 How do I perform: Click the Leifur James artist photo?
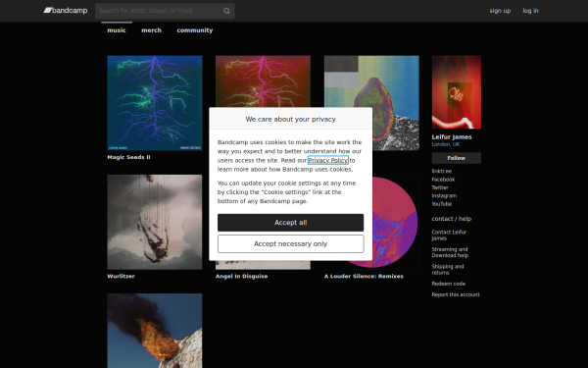457,92
